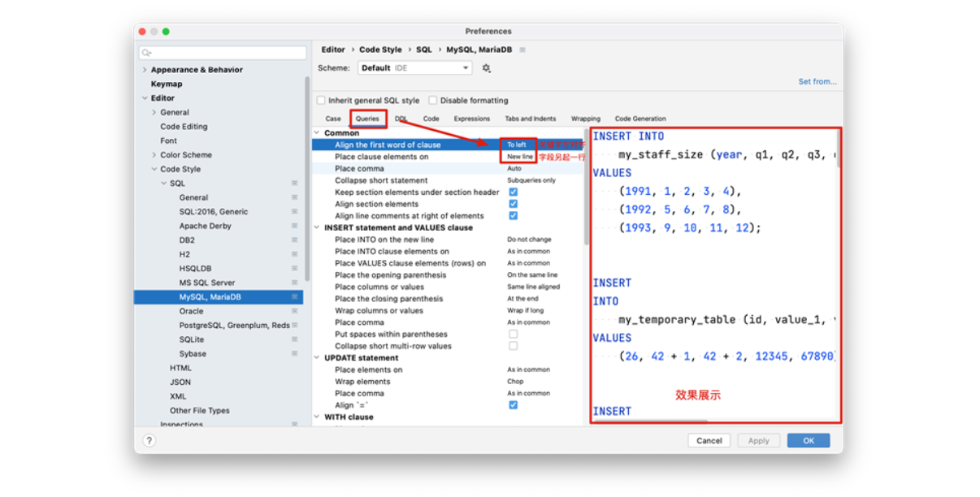The image size is (980, 497).
Task: Confirm with the OK button
Action: tap(809, 440)
